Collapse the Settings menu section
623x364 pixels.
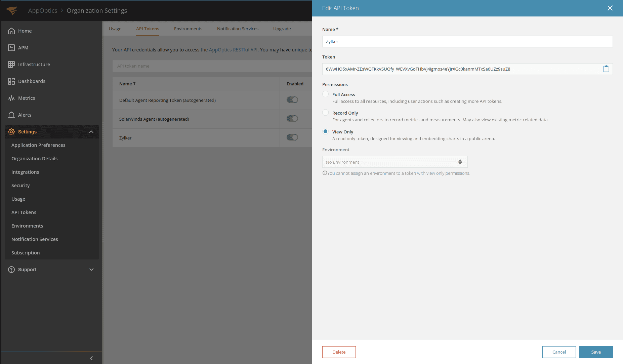coord(91,132)
